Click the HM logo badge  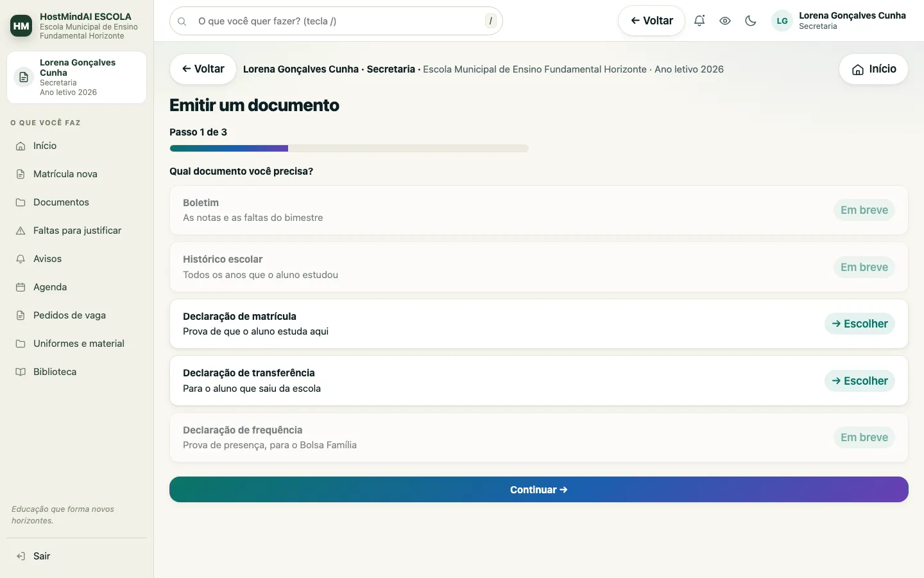click(21, 26)
